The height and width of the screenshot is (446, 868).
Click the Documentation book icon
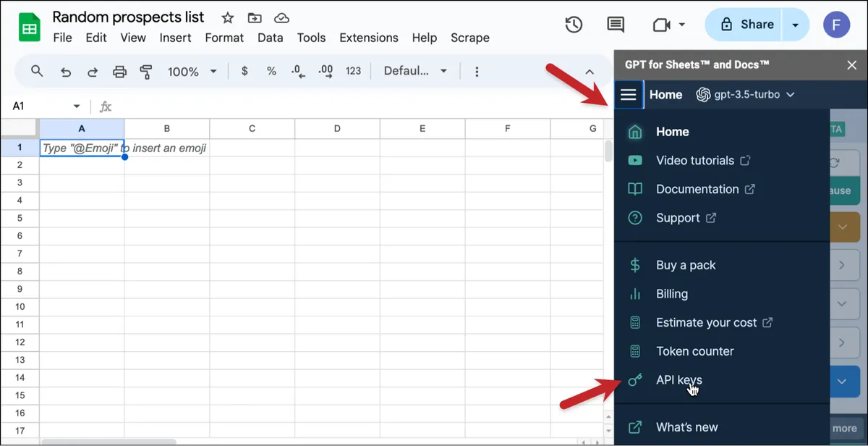[635, 190]
